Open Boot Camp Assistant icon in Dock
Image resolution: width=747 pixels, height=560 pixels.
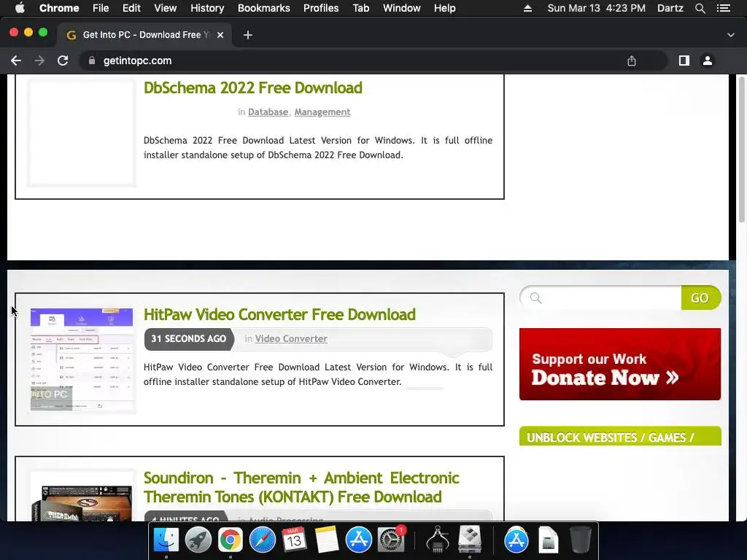470,540
